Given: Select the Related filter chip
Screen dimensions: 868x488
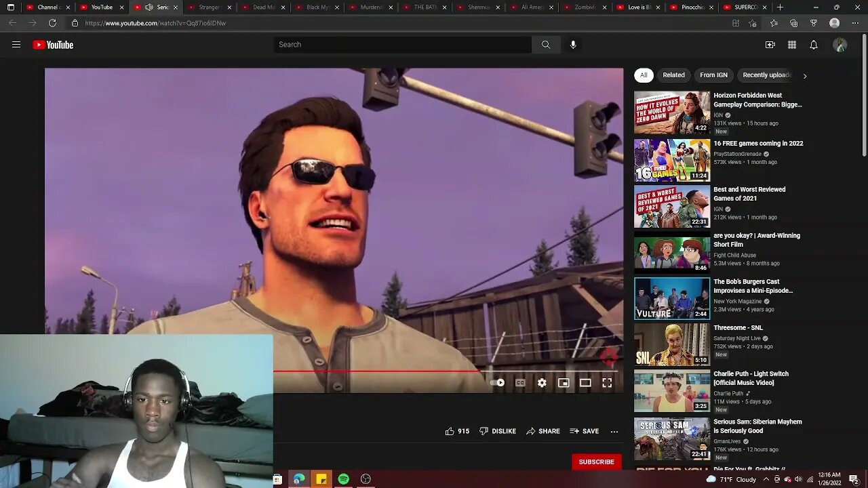Looking at the screenshot, I should (673, 75).
